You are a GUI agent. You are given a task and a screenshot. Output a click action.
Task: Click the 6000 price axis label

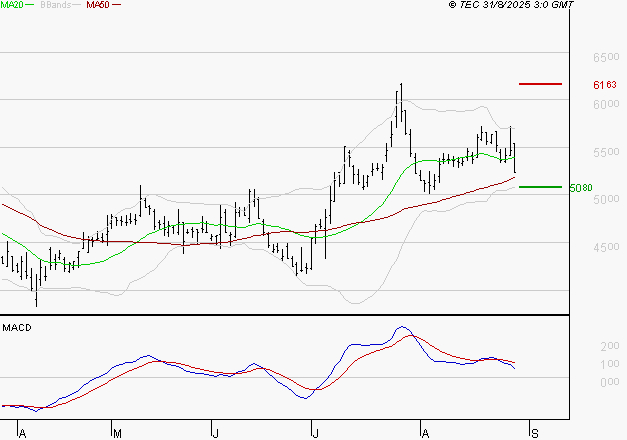[606, 104]
